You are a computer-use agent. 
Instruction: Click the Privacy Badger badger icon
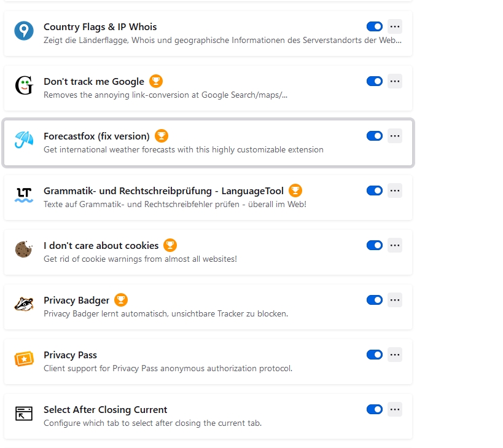24,304
